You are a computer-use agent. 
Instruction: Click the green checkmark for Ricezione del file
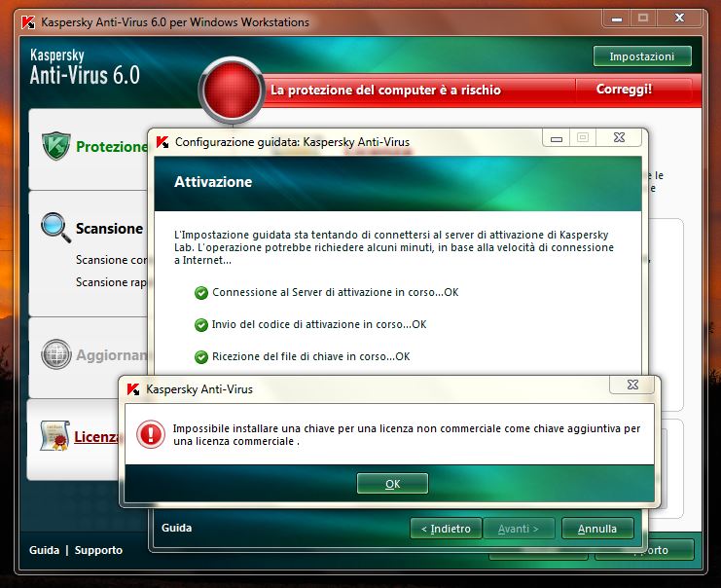click(201, 356)
